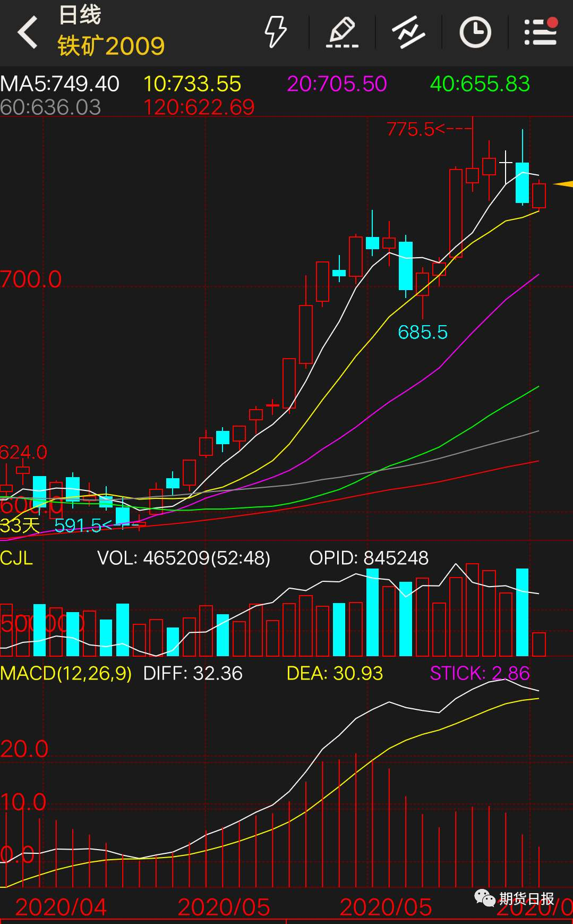
Task: Tap the OPID: 845248 open interest label
Action: [369, 558]
